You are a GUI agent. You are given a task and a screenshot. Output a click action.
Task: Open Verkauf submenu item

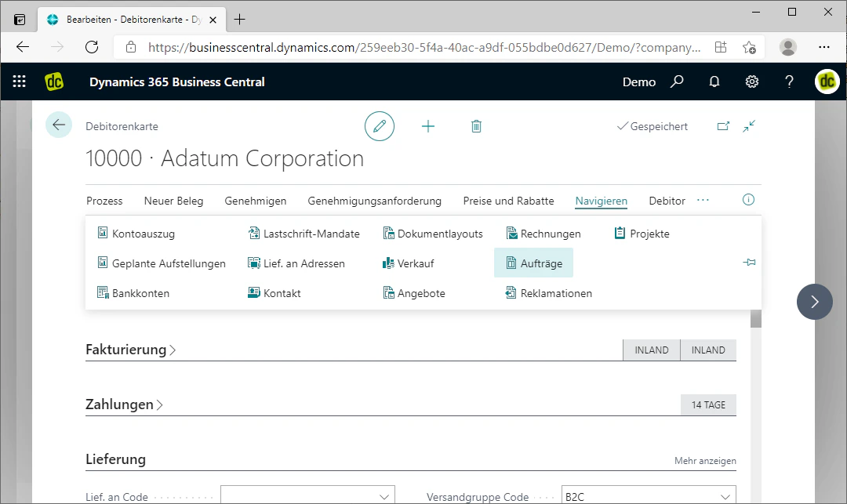[409, 263]
